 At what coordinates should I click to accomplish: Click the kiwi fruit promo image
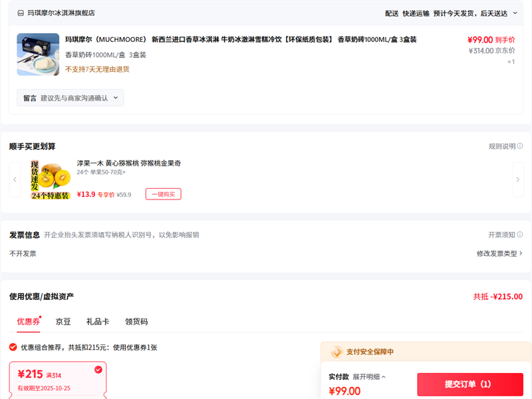[x=51, y=180]
